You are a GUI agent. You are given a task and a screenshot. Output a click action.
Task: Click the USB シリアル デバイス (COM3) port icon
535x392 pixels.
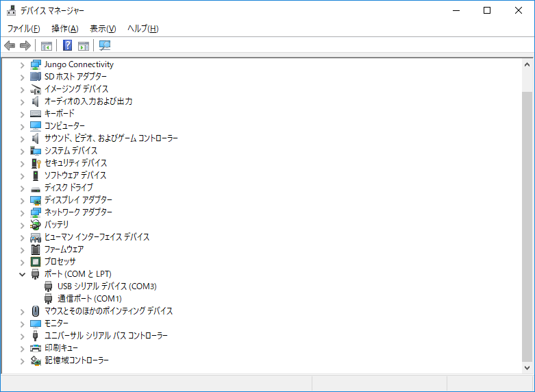tap(49, 286)
